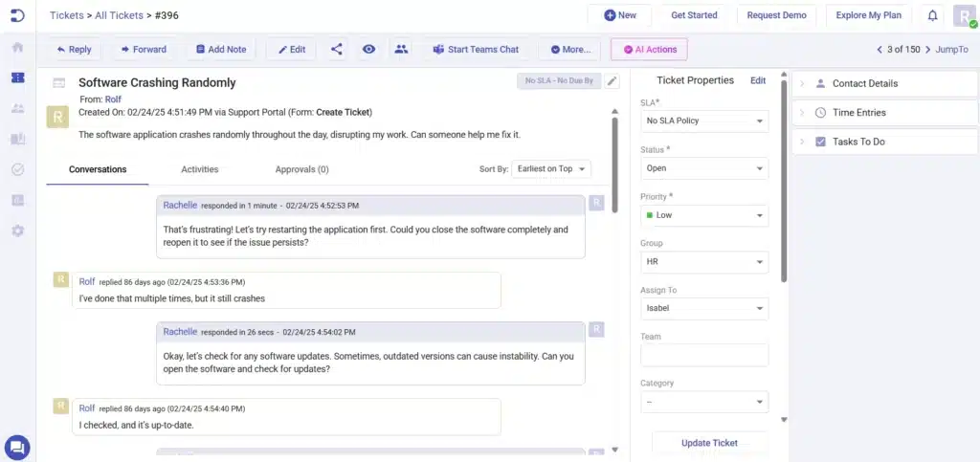
Task: Open the Get Started button
Action: 694,15
